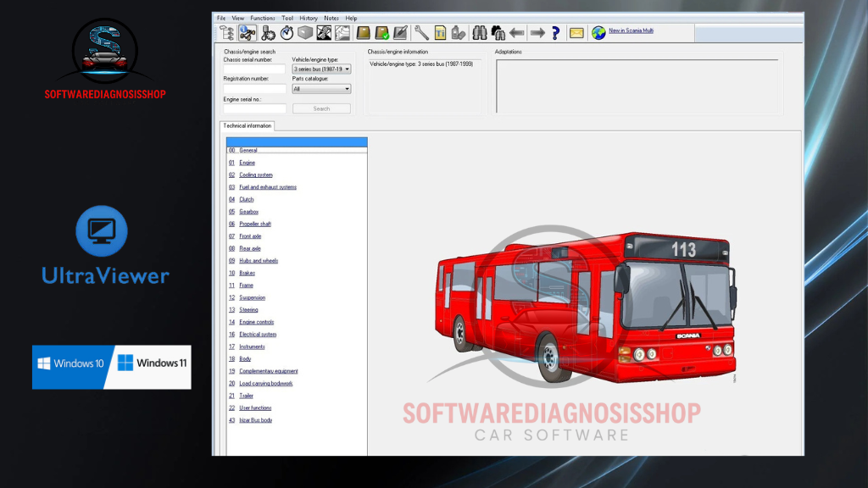Open the Functions menu

point(263,18)
